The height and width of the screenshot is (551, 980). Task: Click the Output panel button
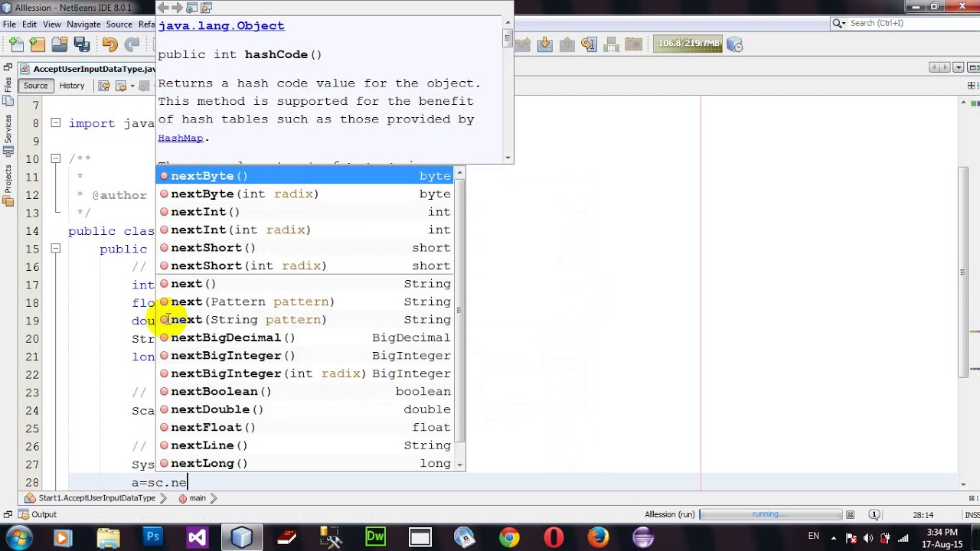click(38, 514)
